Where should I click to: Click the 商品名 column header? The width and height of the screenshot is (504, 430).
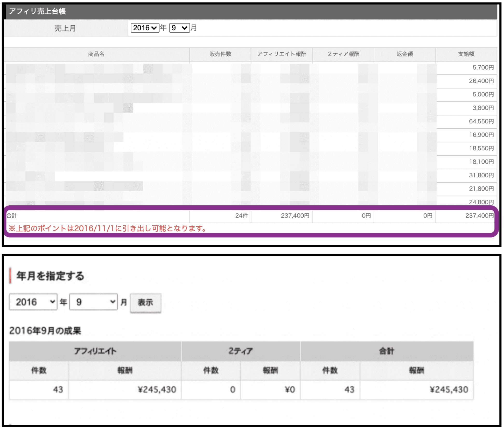(x=96, y=54)
